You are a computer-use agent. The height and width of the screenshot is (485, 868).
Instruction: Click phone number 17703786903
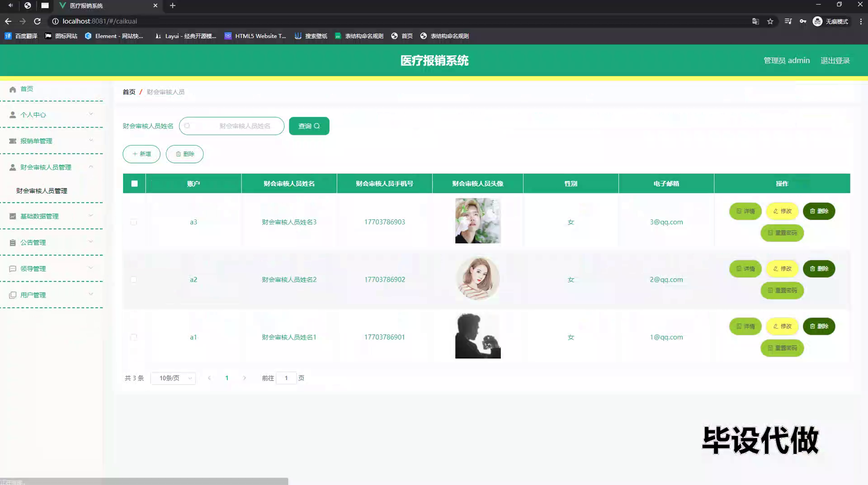(x=385, y=222)
